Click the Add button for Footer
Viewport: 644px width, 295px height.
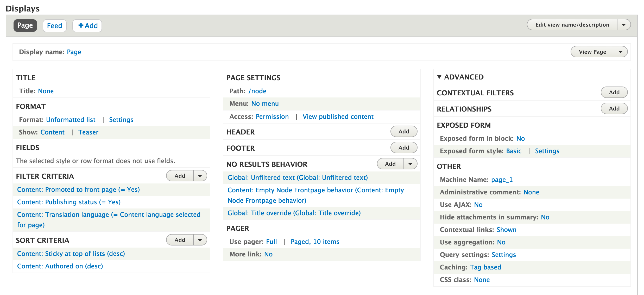(404, 148)
